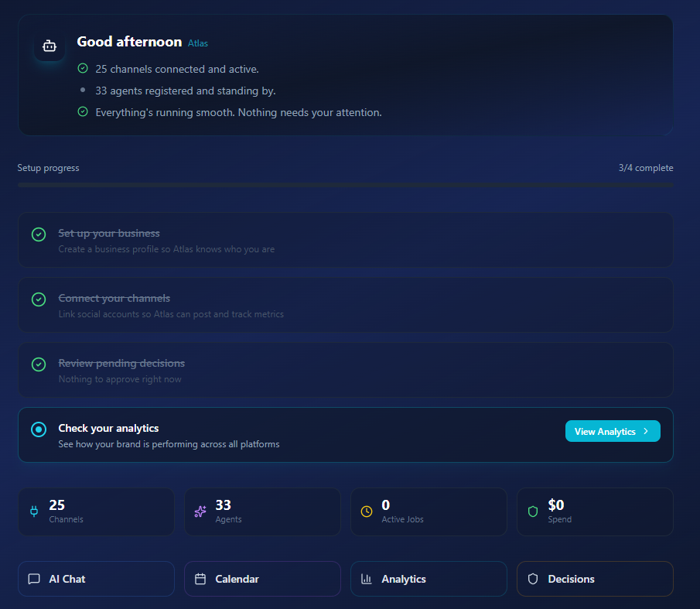The width and height of the screenshot is (700, 609).
Task: Click the shield icon beside Decisions
Action: [x=531, y=578]
